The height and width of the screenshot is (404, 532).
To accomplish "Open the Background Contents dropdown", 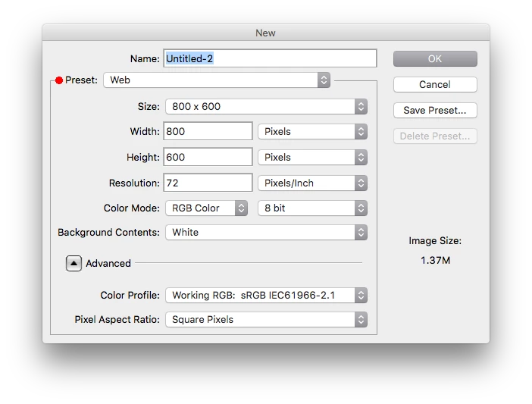I will tap(266, 233).
